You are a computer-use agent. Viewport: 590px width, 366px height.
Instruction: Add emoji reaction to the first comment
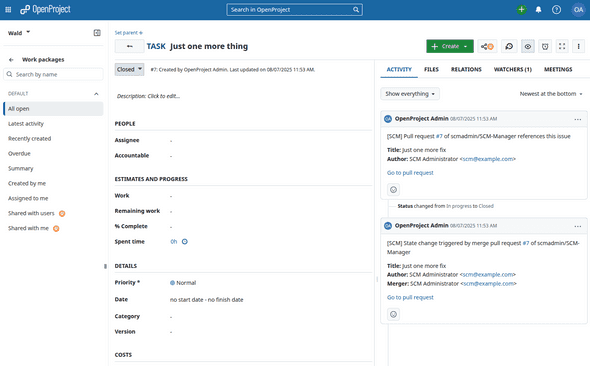pos(393,190)
